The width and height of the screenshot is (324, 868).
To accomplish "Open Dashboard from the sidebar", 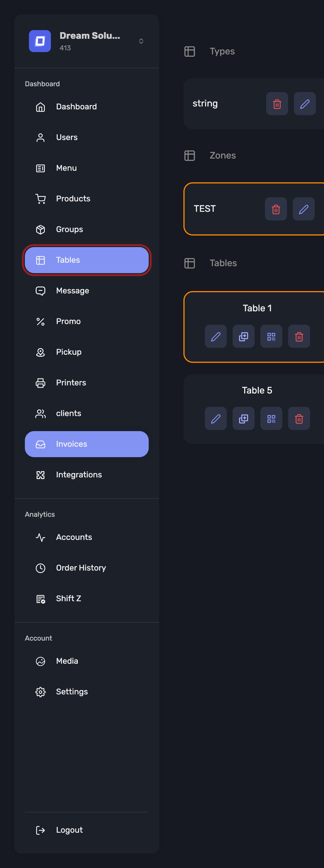I will coord(86,107).
